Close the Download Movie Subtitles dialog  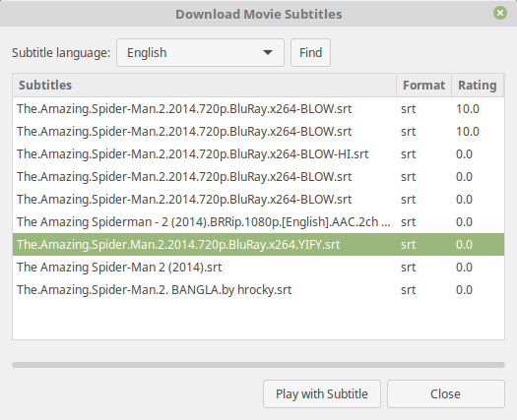500,13
